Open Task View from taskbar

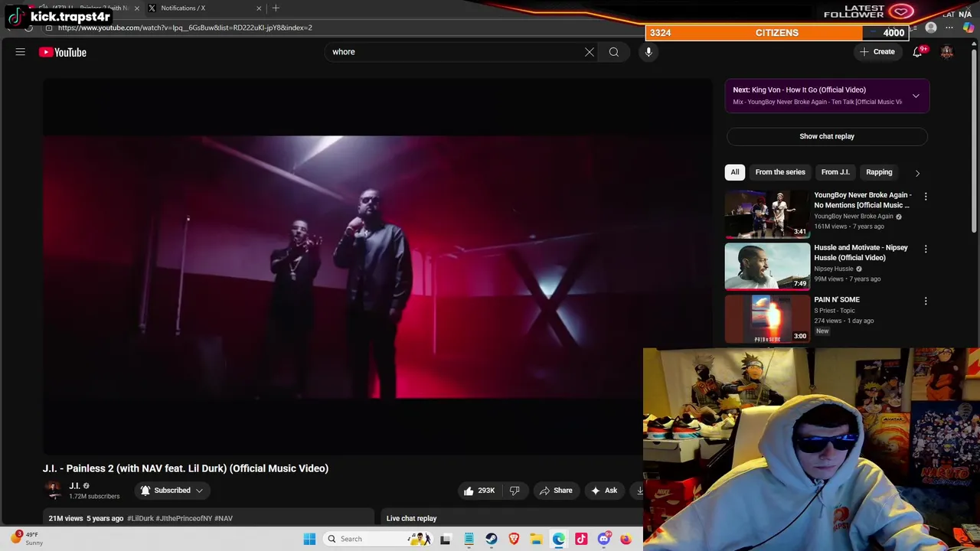pyautogui.click(x=446, y=539)
